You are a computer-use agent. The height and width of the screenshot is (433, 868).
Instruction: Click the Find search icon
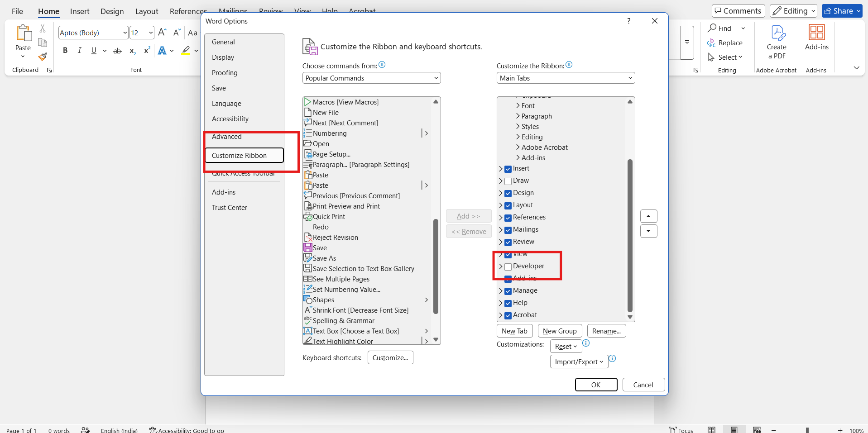[712, 28]
